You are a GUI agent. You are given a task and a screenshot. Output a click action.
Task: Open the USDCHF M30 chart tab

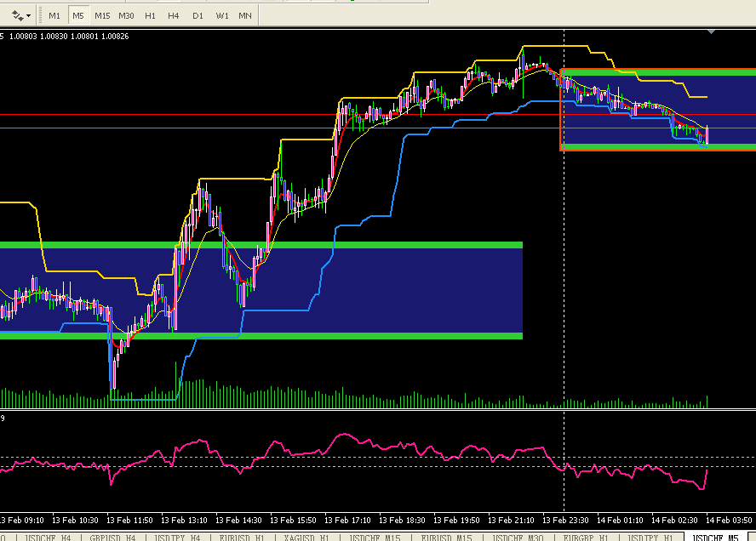(518, 537)
